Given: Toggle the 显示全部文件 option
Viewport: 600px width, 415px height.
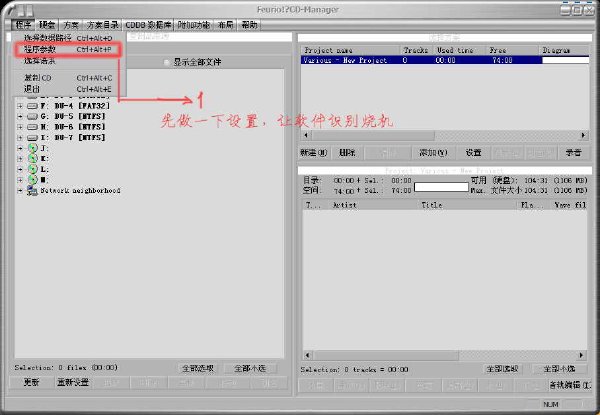Looking at the screenshot, I should pyautogui.click(x=166, y=62).
